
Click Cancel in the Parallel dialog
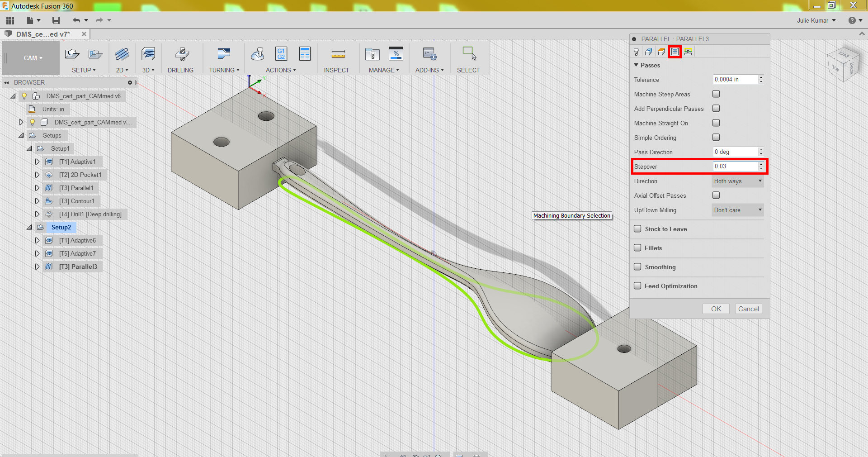(748, 309)
